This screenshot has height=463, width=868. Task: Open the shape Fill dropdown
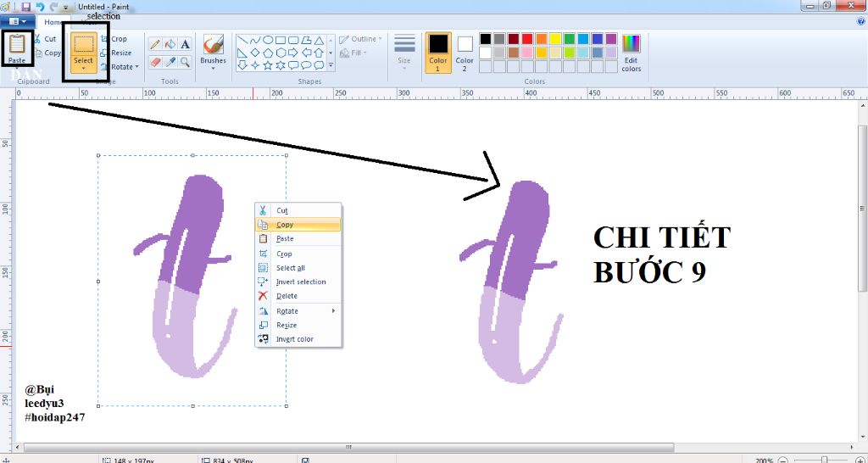click(353, 53)
